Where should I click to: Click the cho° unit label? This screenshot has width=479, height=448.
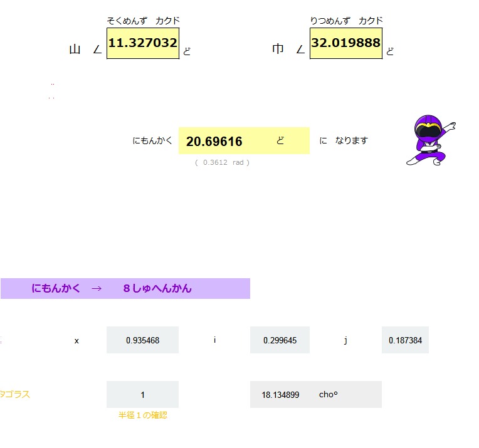click(x=329, y=395)
